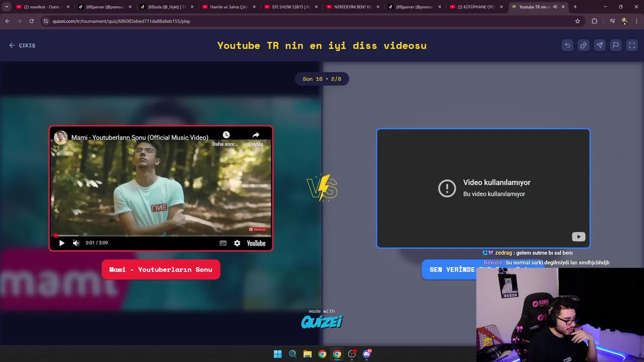Enter fullscreen using the corner-brackets icon

[632, 45]
